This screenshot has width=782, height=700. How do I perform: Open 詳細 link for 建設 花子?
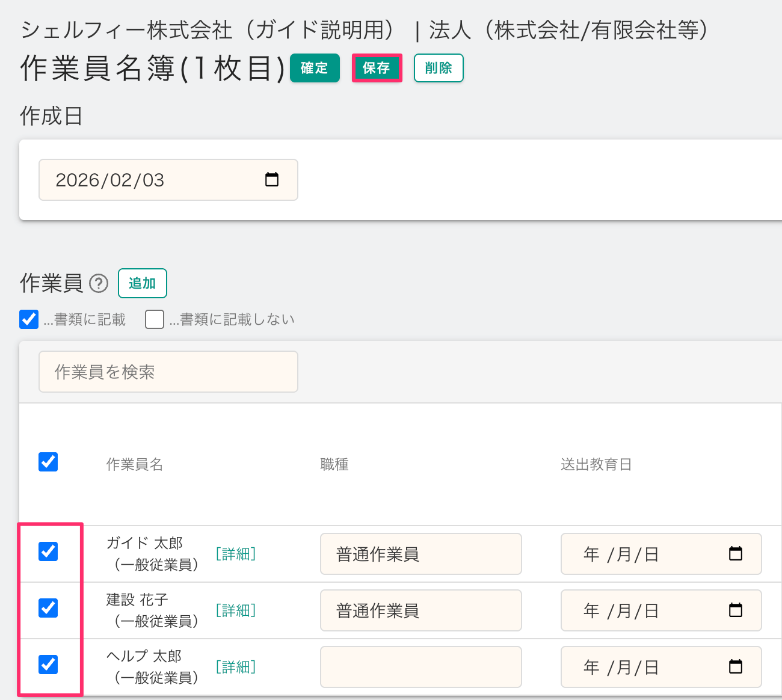[236, 610]
